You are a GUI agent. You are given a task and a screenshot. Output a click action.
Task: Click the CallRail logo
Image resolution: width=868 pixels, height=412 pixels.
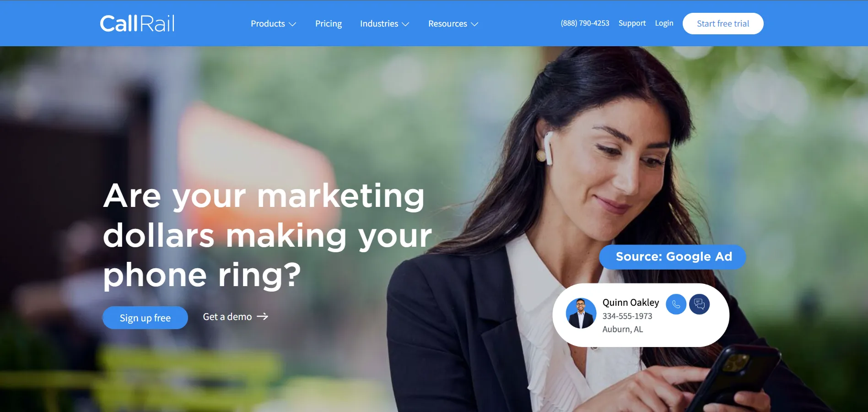pyautogui.click(x=137, y=23)
